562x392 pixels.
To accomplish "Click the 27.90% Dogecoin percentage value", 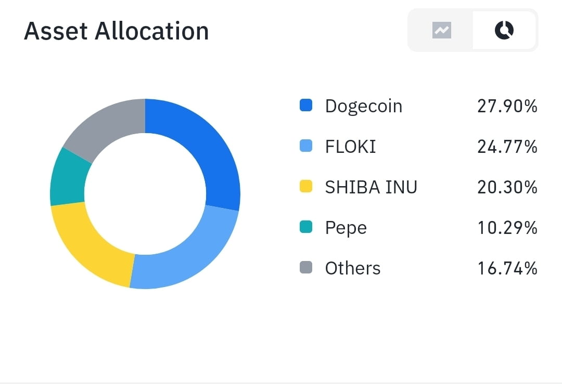I will pyautogui.click(x=507, y=106).
